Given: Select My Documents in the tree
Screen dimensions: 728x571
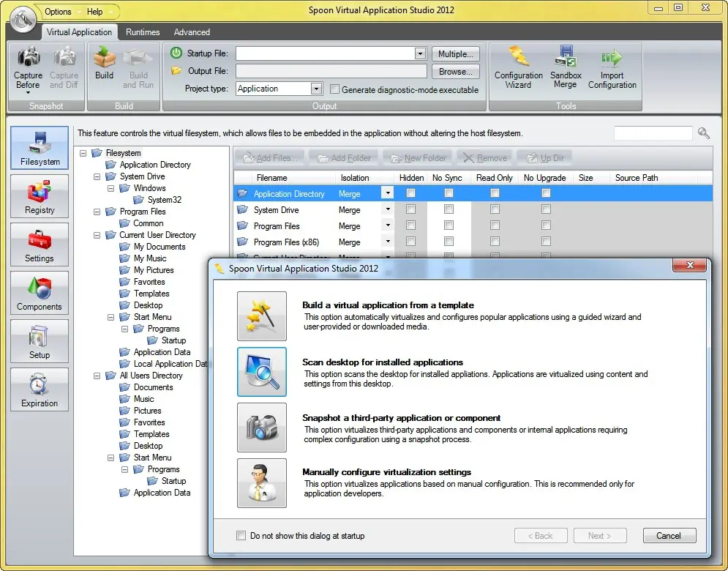Looking at the screenshot, I should [160, 247].
